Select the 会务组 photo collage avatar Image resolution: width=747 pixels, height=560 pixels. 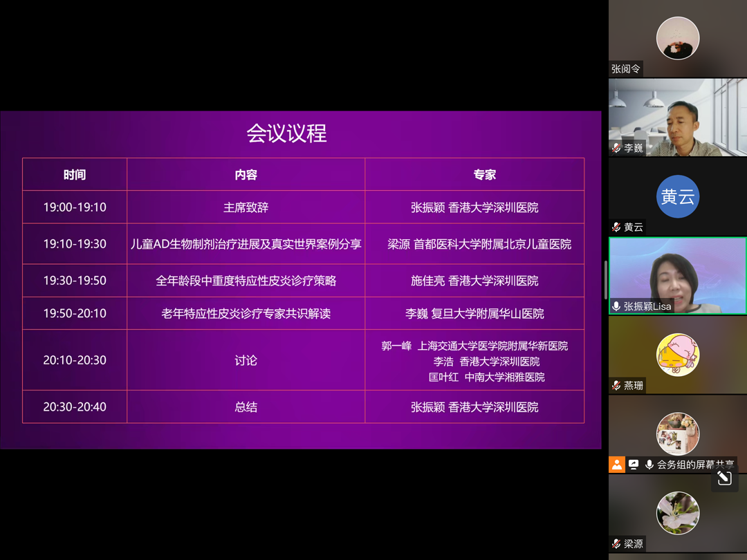pyautogui.click(x=677, y=433)
